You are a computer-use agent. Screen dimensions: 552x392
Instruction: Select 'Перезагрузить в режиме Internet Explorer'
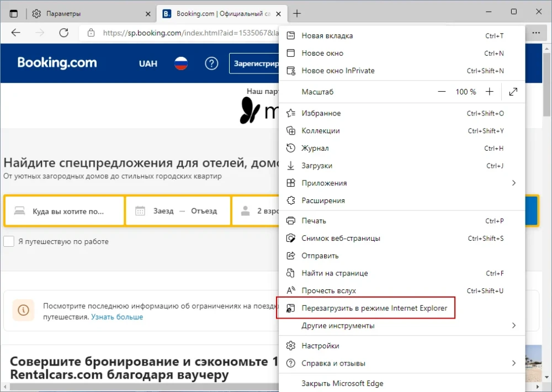374,308
